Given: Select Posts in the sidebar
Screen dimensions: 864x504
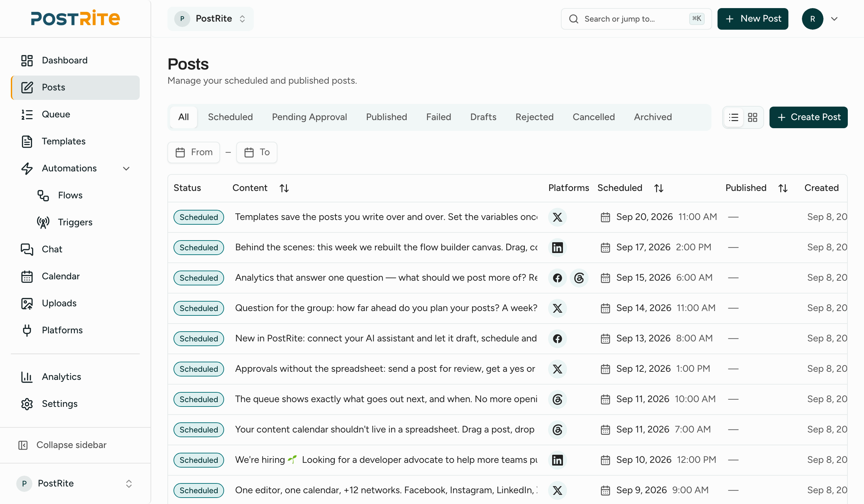Looking at the screenshot, I should click(x=75, y=87).
